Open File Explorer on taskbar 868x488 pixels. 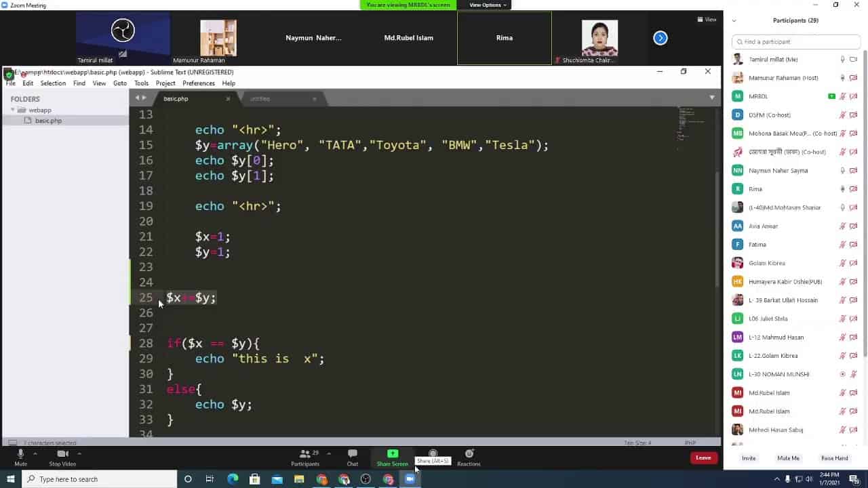299,479
